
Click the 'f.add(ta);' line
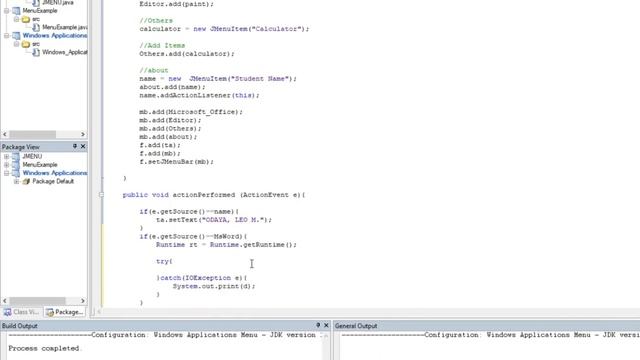(160, 145)
